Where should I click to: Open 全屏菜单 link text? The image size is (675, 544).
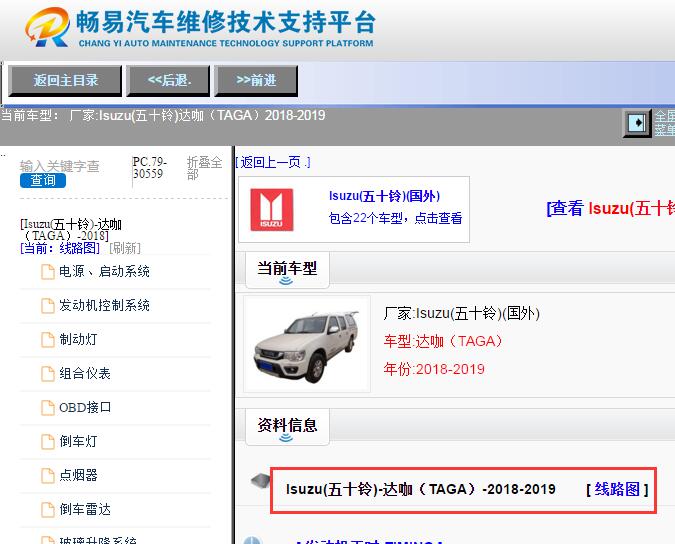point(664,123)
